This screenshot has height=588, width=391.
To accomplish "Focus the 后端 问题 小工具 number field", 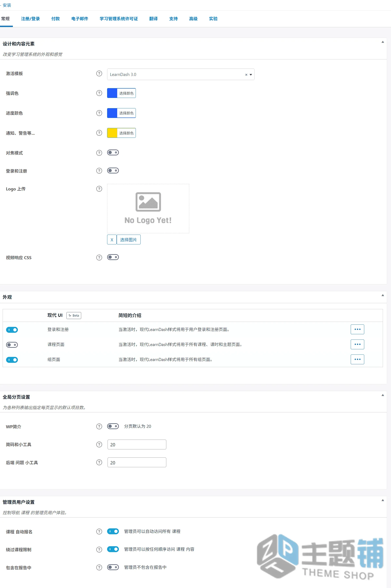I will click(x=137, y=462).
